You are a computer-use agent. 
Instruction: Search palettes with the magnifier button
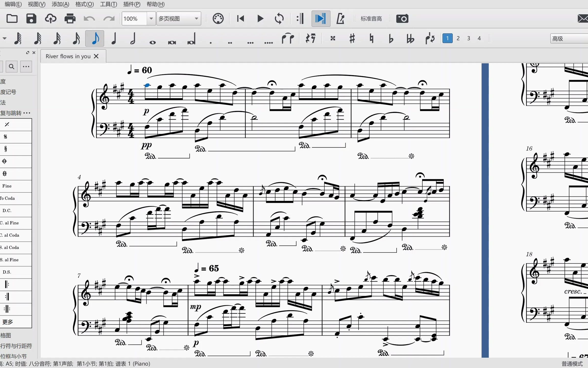pyautogui.click(x=11, y=67)
